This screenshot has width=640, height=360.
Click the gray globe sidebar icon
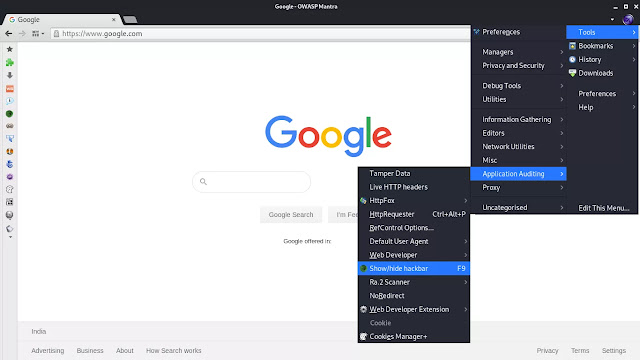[x=10, y=215]
